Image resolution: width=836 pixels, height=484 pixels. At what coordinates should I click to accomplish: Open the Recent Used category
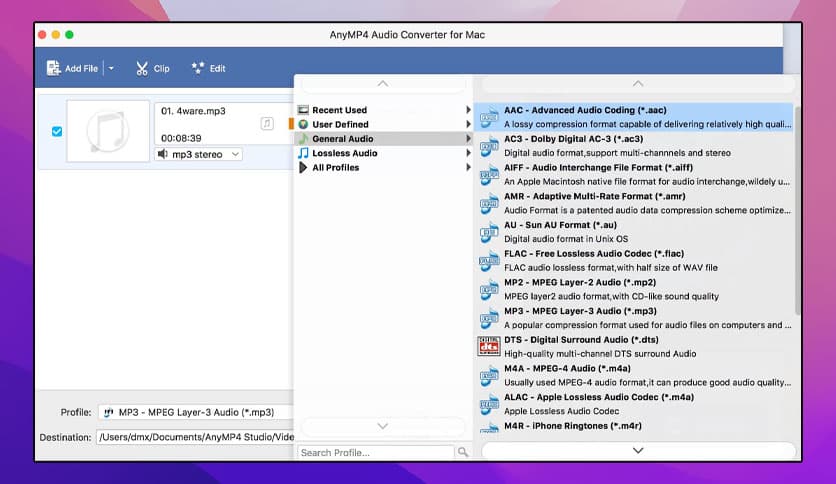pyautogui.click(x=383, y=110)
